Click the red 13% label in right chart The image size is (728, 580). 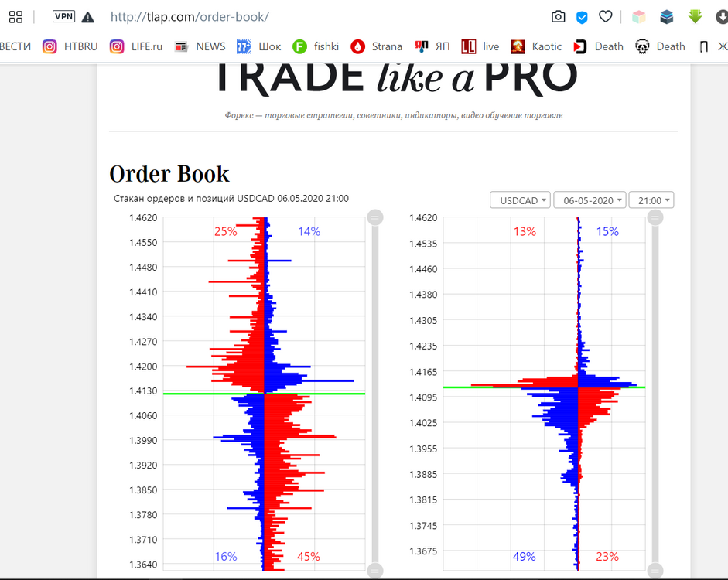coord(525,231)
